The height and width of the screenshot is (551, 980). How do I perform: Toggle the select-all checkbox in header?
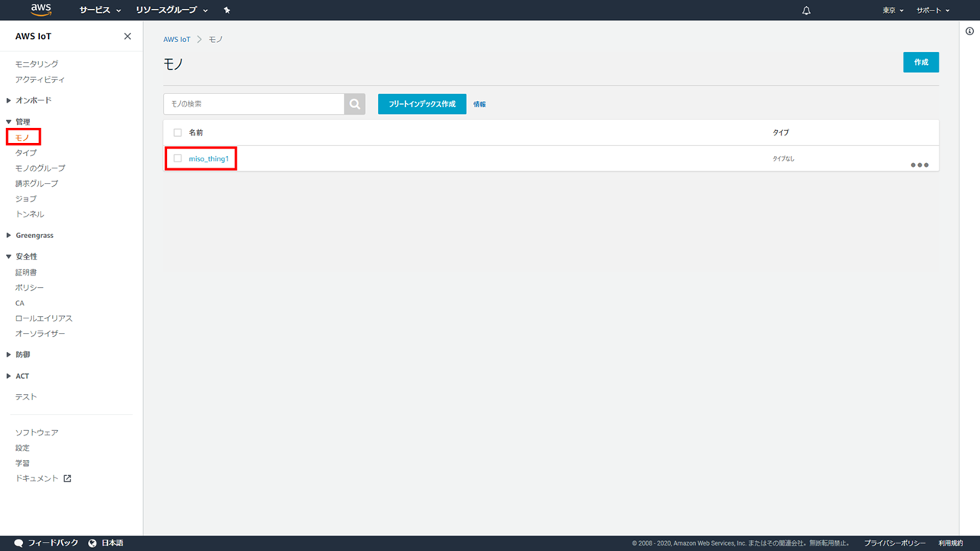click(178, 132)
